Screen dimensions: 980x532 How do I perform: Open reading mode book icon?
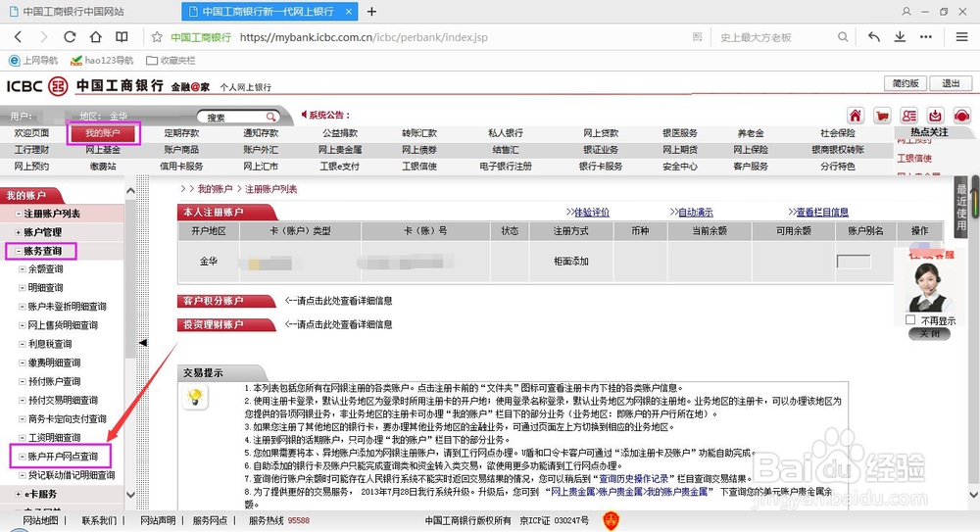coord(122,37)
